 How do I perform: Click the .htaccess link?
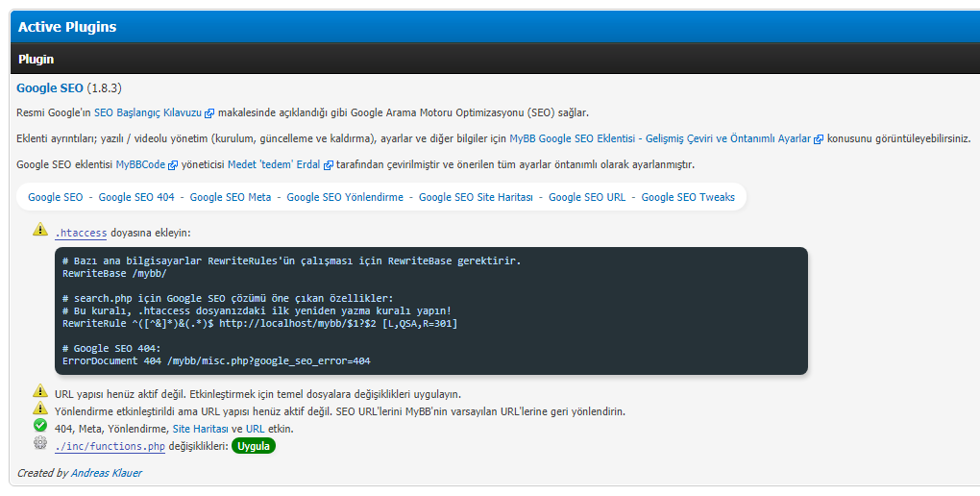point(81,233)
